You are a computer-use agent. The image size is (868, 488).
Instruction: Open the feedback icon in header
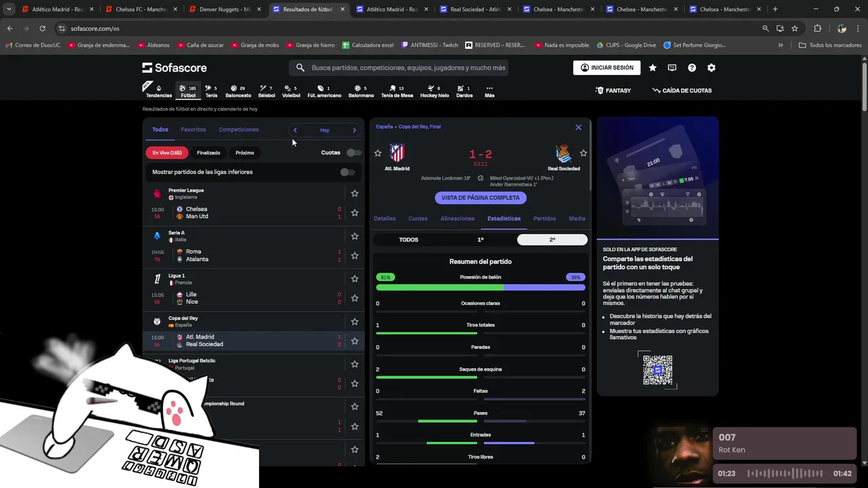[672, 68]
